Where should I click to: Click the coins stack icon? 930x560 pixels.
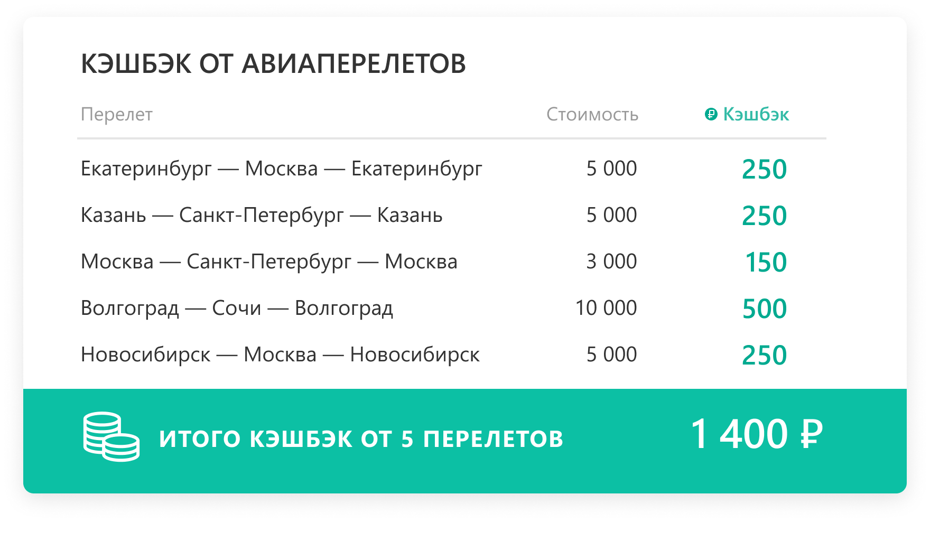click(111, 436)
